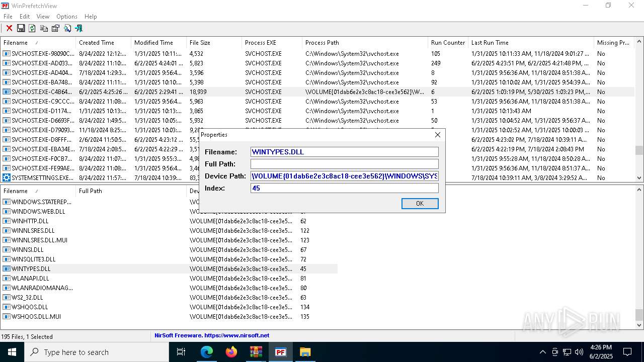Sort by the Modified Time column
The height and width of the screenshot is (362, 644).
[x=158, y=43]
